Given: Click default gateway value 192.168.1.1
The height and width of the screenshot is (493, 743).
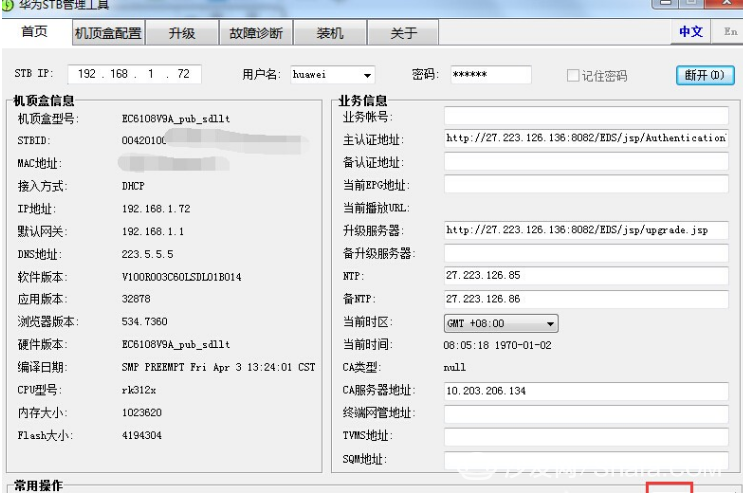Looking at the screenshot, I should tap(153, 231).
